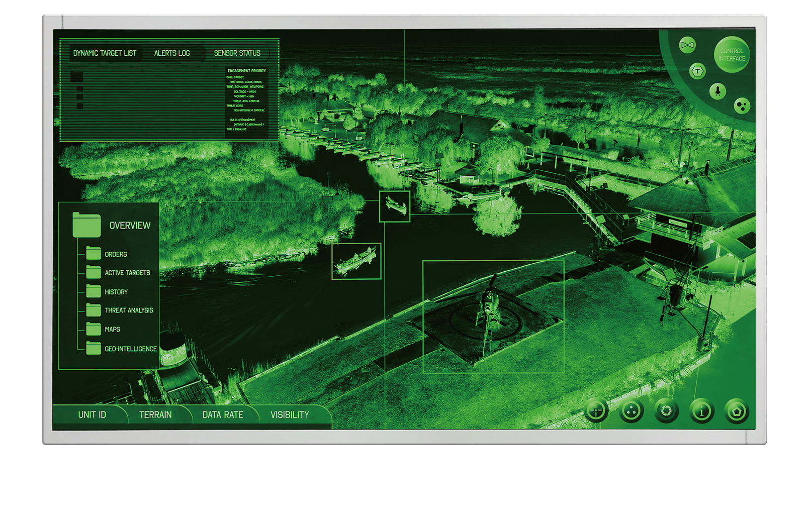Click the three-dots circle icon
This screenshot has height=529, width=812.
pyautogui.click(x=631, y=411)
